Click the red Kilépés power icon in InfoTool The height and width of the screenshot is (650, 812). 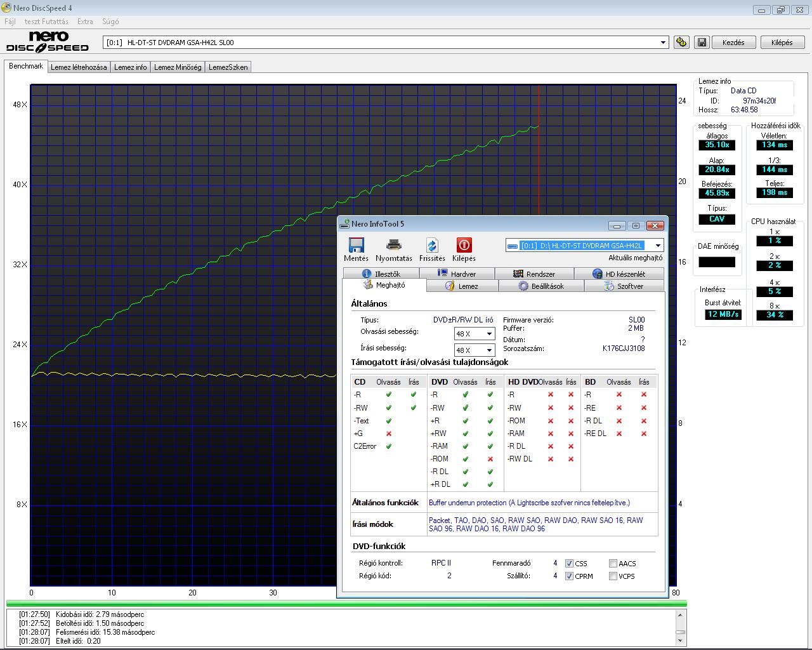coord(464,245)
